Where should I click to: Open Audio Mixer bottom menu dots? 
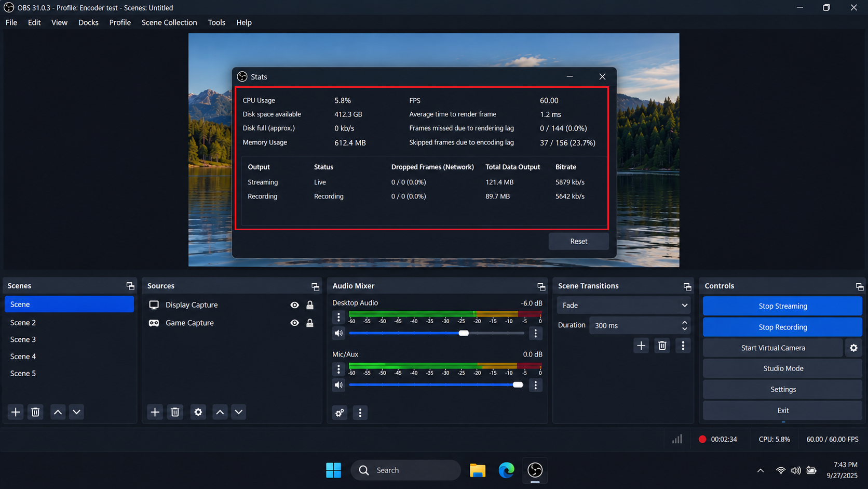(360, 413)
